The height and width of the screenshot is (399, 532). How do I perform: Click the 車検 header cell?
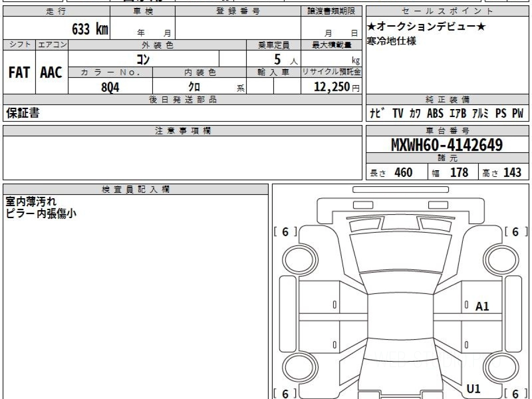point(143,12)
